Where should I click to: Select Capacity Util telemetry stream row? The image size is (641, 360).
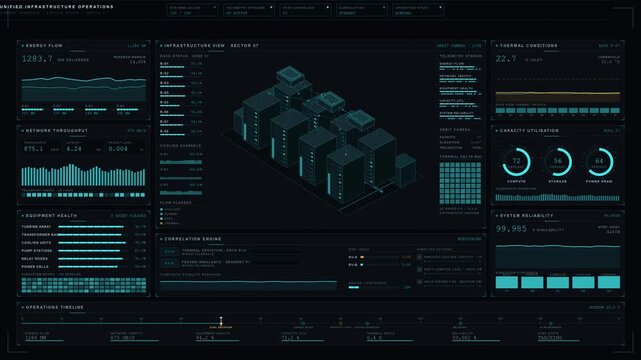coord(460,103)
